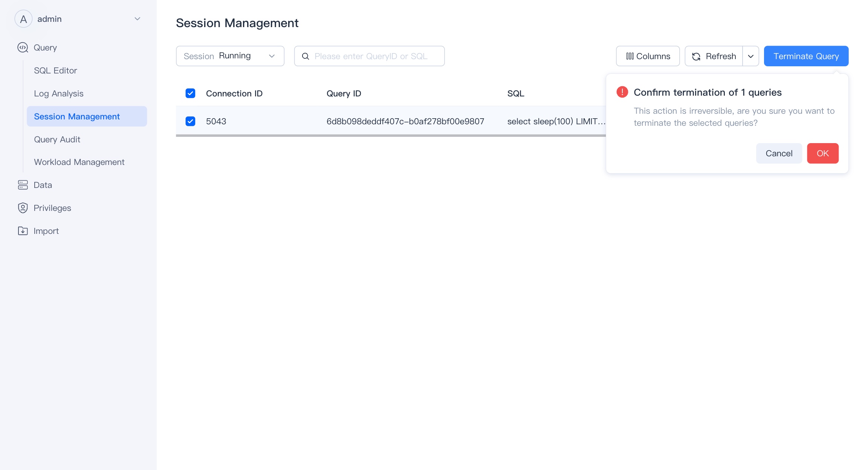Open Workload Management page
This screenshot has height=470, width=868.
coord(79,162)
